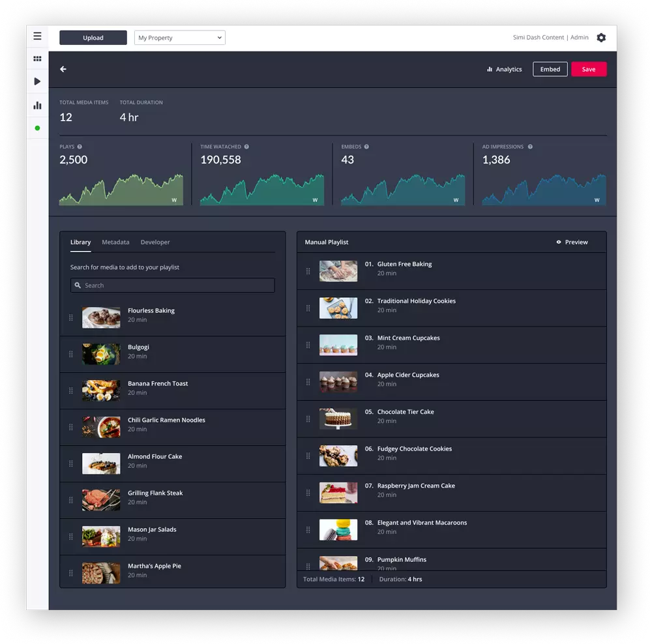The width and height of the screenshot is (650, 644).
Task: Save the playlist
Action: click(589, 69)
